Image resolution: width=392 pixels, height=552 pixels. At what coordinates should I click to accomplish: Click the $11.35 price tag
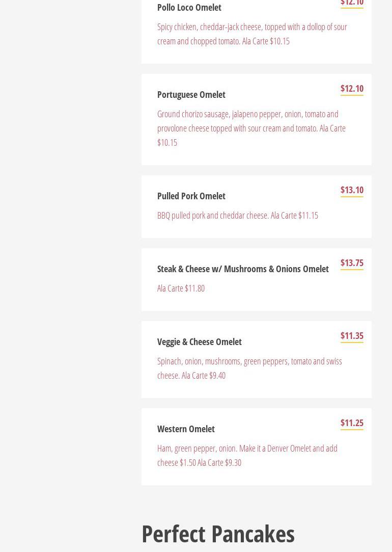(x=352, y=336)
